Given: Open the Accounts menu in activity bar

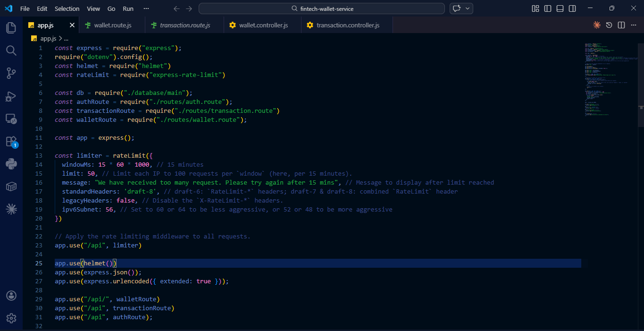Looking at the screenshot, I should pos(11,296).
